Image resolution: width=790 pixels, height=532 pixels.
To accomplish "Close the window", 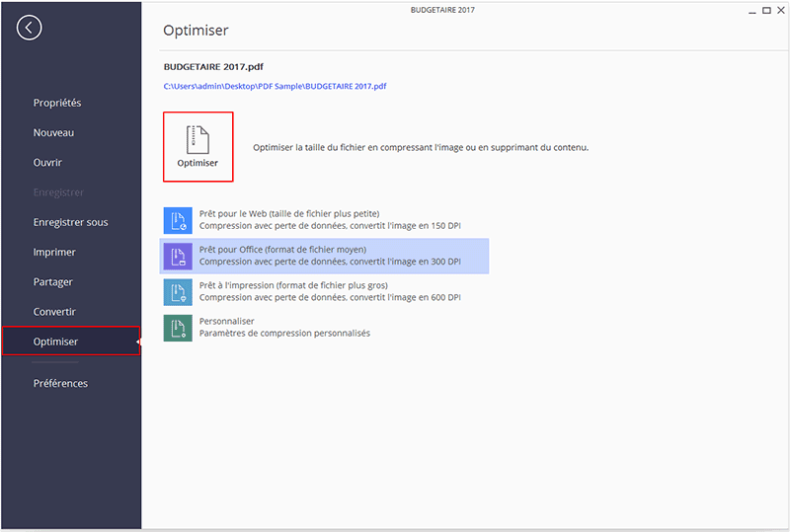I will click(781, 10).
